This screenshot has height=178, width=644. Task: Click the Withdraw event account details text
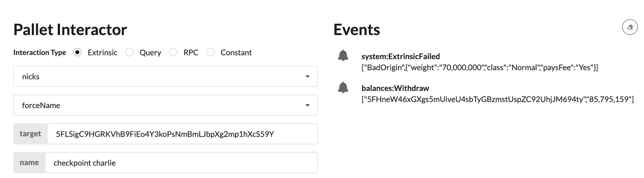coord(497,99)
